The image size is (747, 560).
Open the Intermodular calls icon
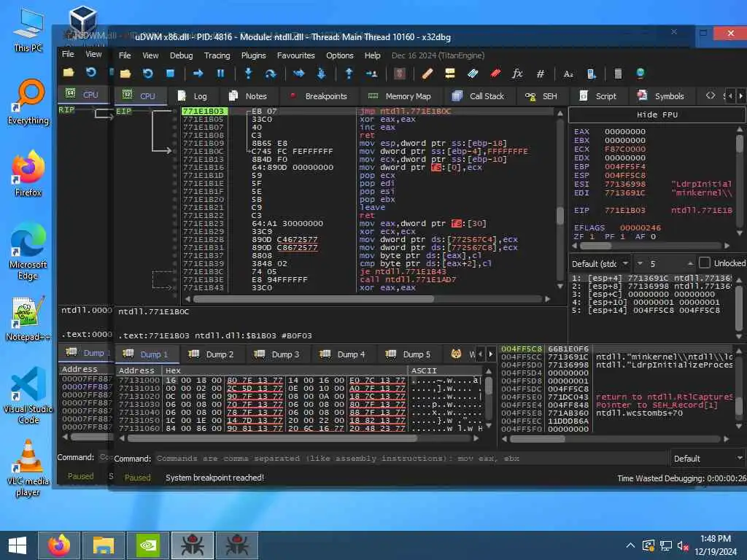(591, 74)
